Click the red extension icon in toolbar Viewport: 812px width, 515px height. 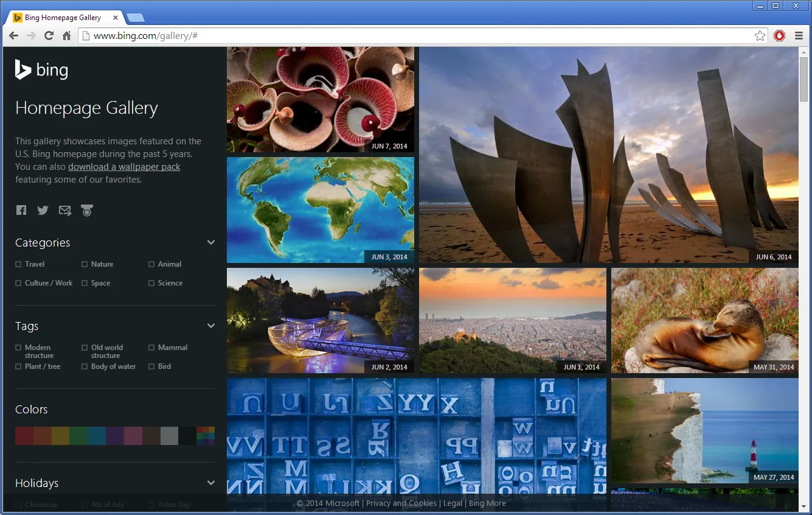click(779, 36)
